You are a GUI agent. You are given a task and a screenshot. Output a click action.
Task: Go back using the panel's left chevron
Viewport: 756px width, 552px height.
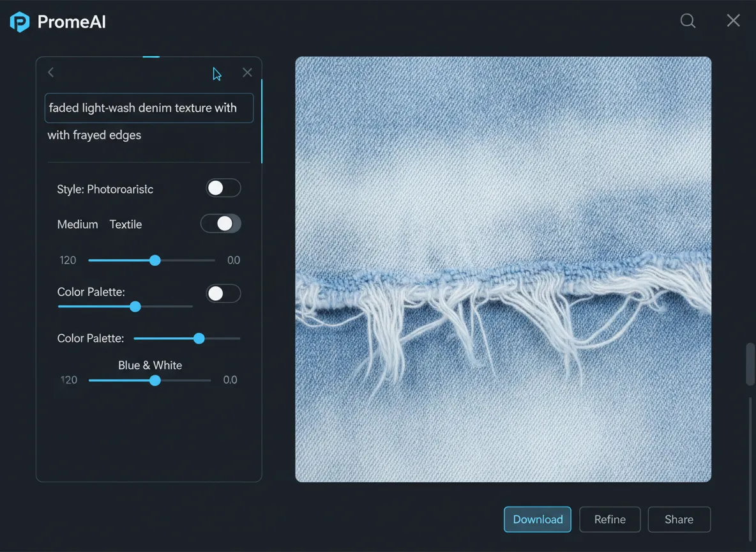pyautogui.click(x=51, y=73)
